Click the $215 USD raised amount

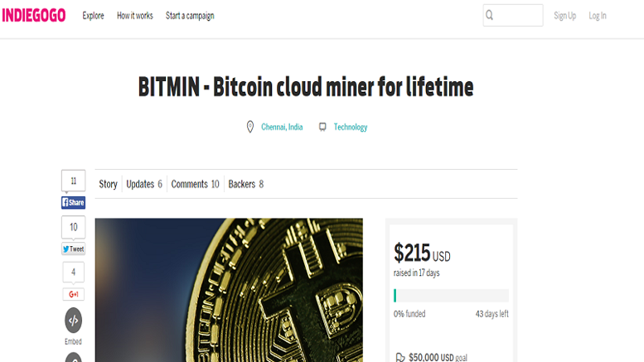pyautogui.click(x=422, y=253)
